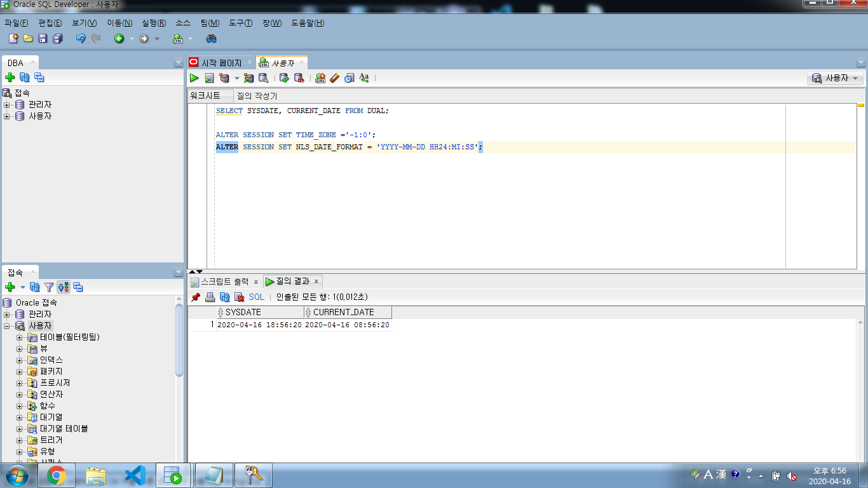Sort by the SYSDATE column header
Image resolution: width=868 pixels, height=488 pixels.
260,312
